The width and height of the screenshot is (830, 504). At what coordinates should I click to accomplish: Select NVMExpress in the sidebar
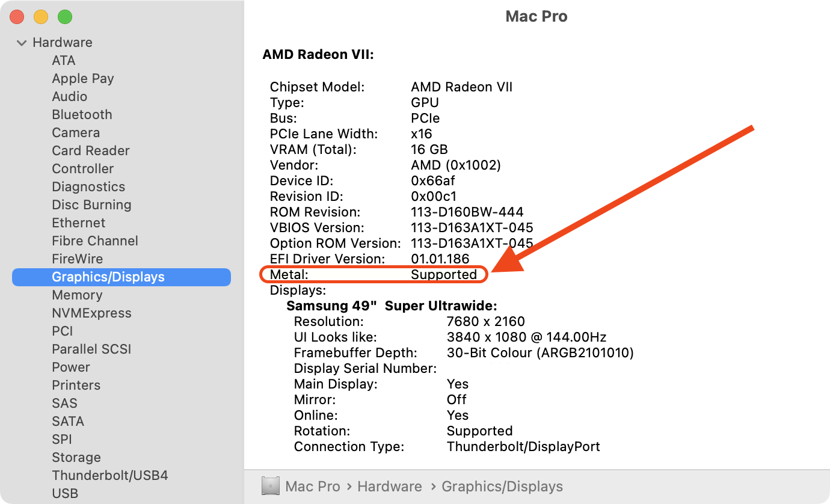click(91, 313)
